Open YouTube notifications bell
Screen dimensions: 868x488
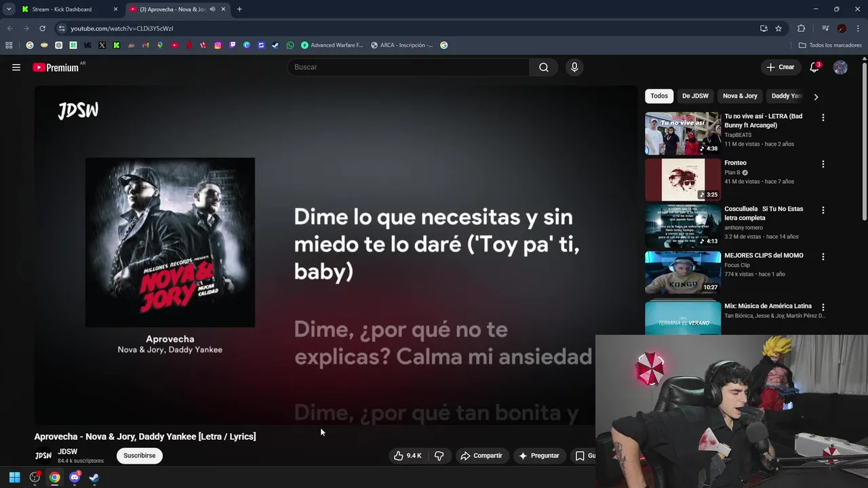pos(814,67)
